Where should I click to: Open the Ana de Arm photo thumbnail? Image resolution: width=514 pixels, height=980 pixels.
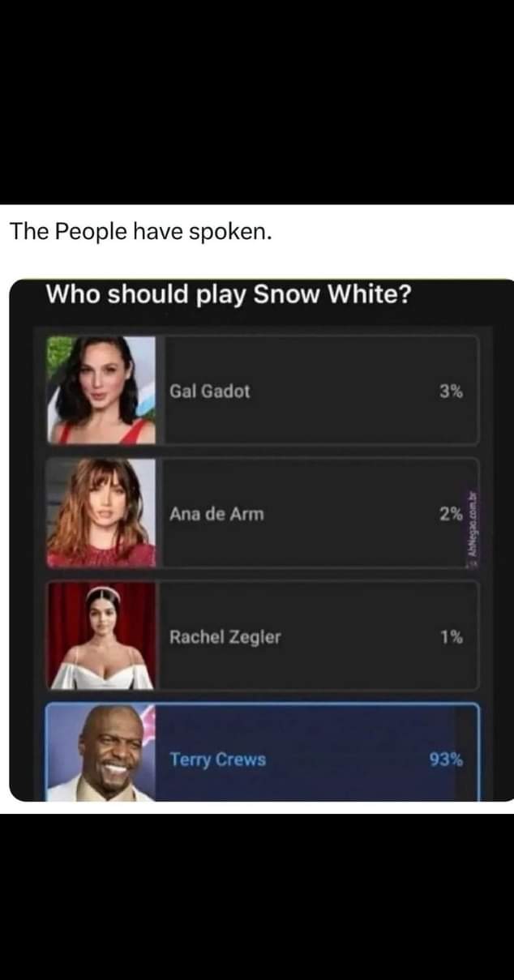click(101, 512)
